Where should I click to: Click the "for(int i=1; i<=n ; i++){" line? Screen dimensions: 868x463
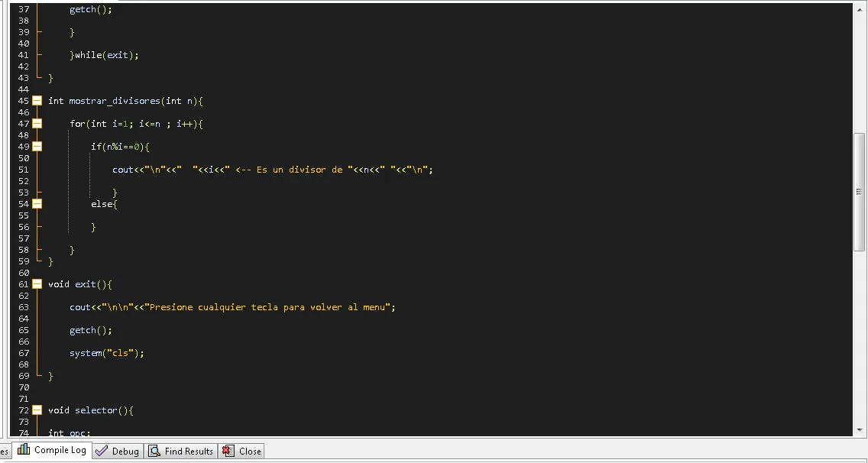click(x=136, y=124)
